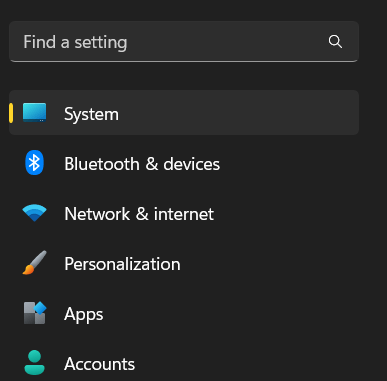Open the Apps text label
Screen dimensions: 387x381
84,315
